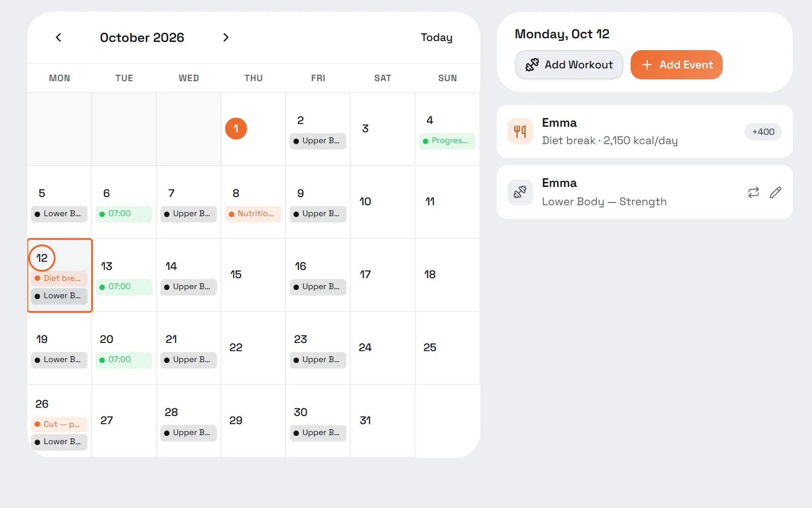This screenshot has width=812, height=508.
Task: Edit the Lower Body — Strength workout
Action: point(775,192)
